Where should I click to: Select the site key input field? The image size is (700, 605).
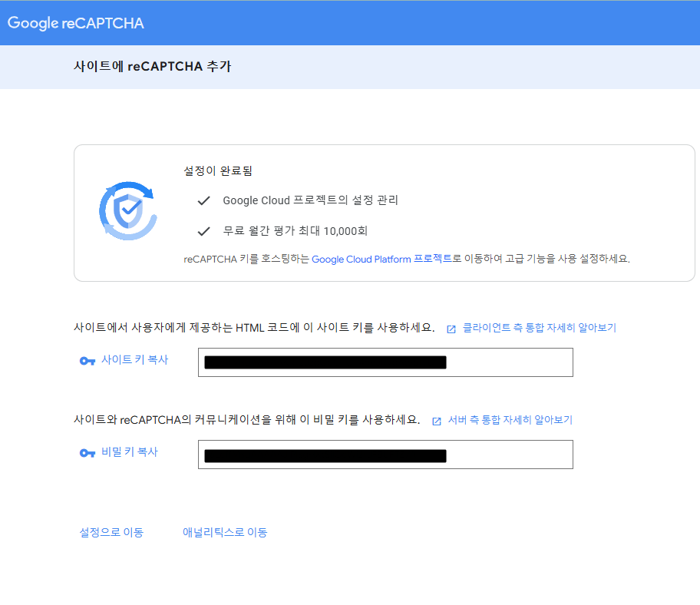pos(386,362)
